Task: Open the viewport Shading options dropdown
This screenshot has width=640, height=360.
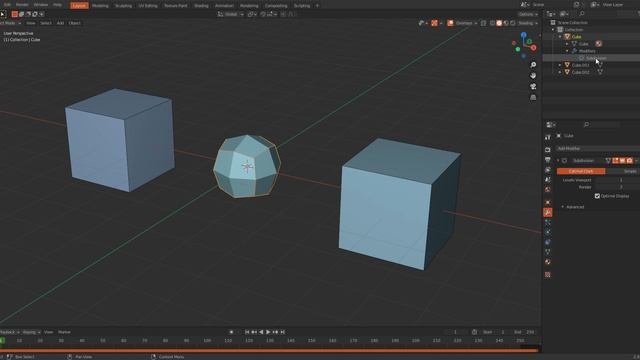Action: click(528, 23)
